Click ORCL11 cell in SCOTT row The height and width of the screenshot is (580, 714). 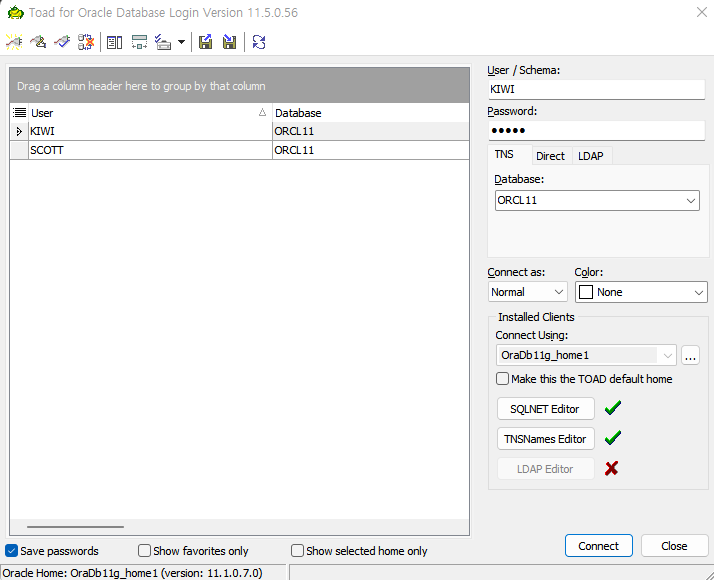click(x=371, y=150)
